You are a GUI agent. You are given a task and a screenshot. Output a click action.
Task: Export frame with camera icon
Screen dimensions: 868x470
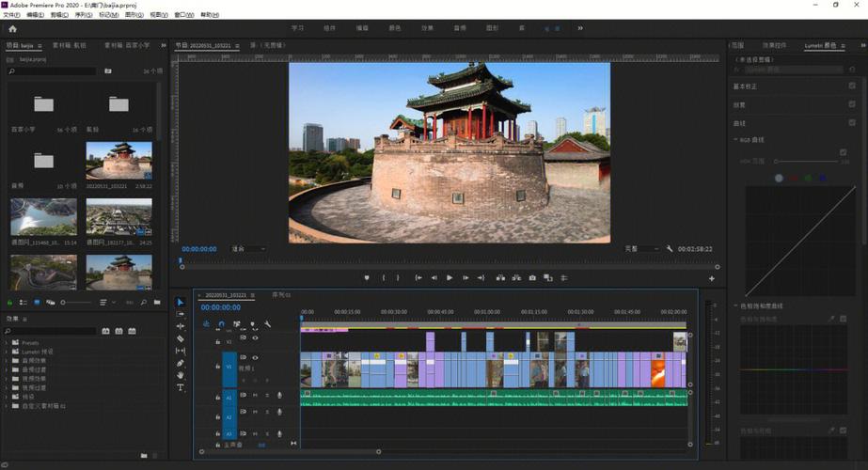pos(532,278)
